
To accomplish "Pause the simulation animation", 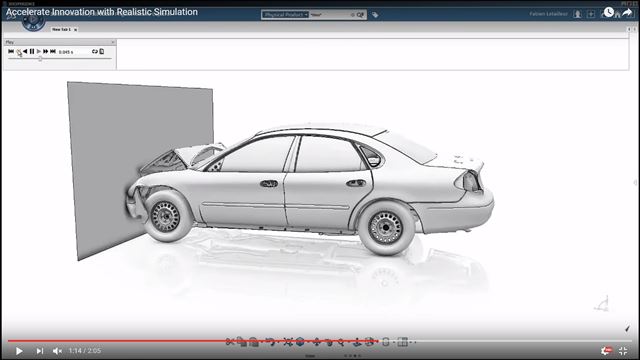I will click(x=32, y=51).
